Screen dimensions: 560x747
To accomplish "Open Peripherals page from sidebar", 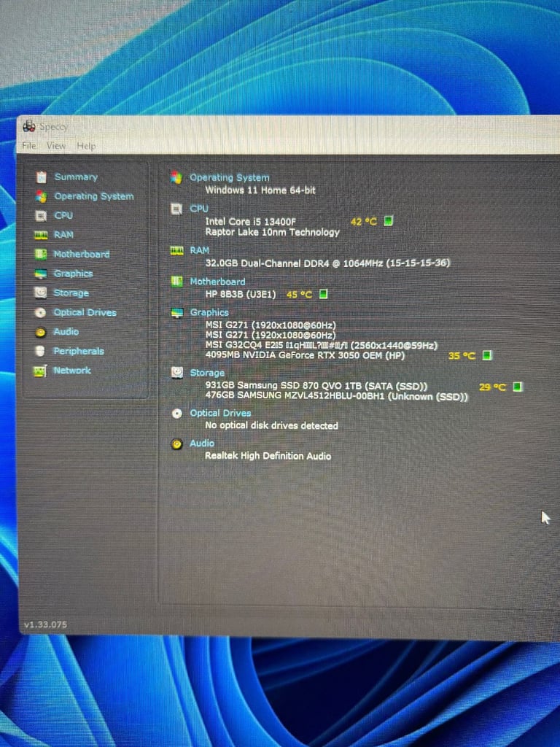I will (x=79, y=351).
